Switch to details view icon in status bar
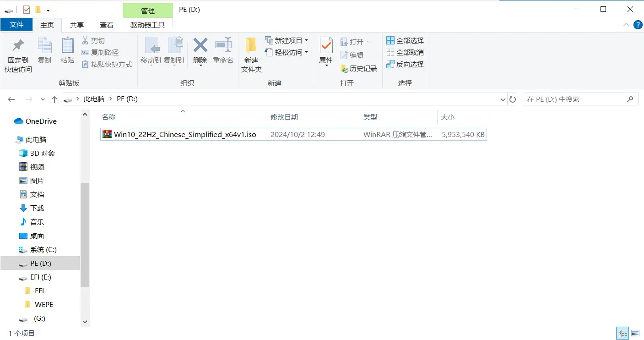The image size is (644, 340). point(622,333)
